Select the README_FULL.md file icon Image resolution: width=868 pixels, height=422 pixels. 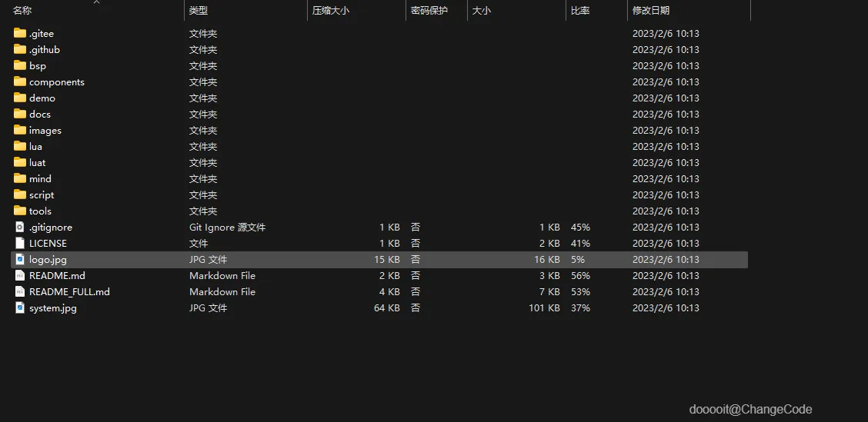click(20, 291)
